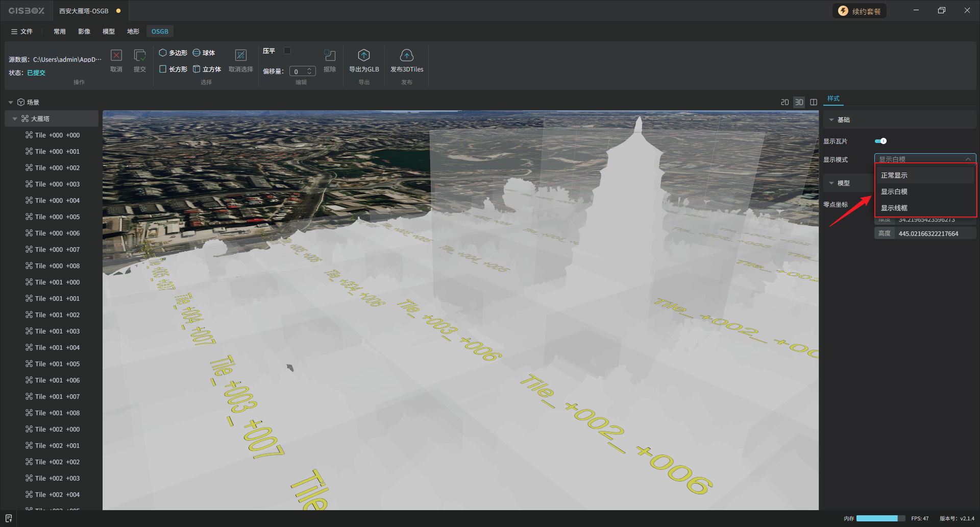This screenshot has height=527, width=980.
Task: Collapse the 基础 section in style panel
Action: (831, 120)
